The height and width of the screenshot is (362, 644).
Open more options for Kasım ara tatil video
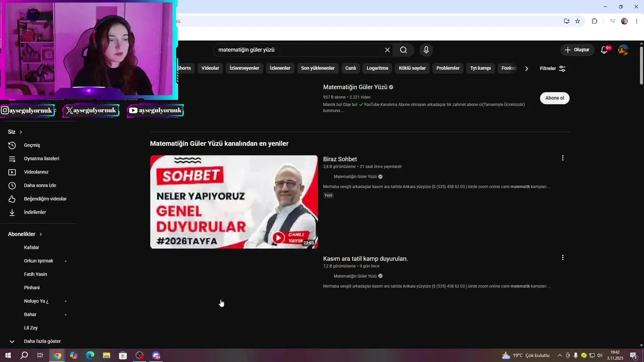562,257
